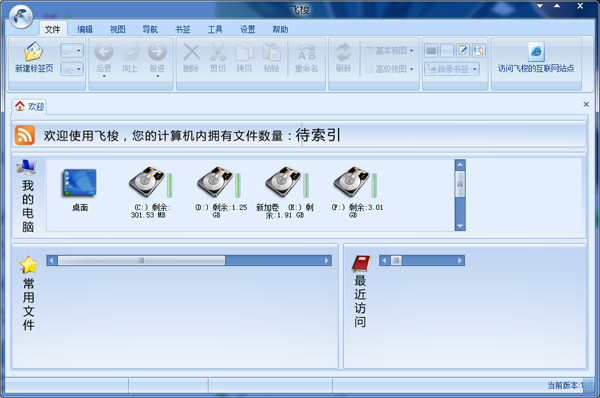
Task: Click the title bar down-arrow button
Action: (540, 6)
